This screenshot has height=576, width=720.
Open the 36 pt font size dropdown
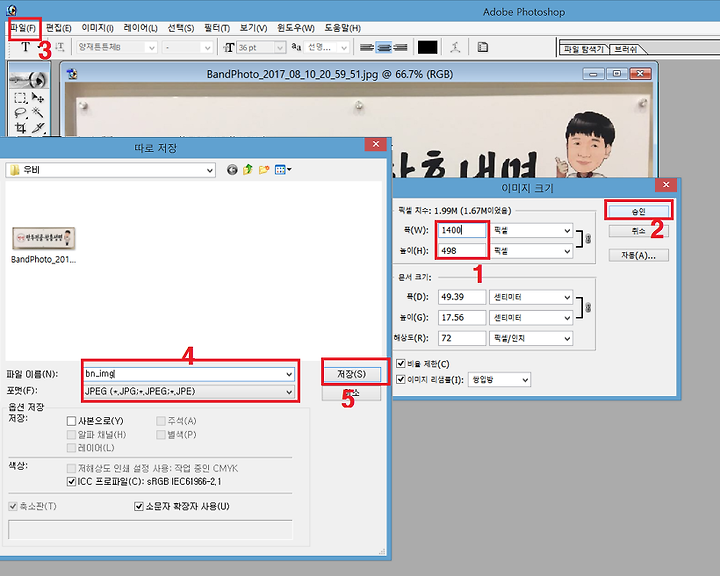pos(279,47)
